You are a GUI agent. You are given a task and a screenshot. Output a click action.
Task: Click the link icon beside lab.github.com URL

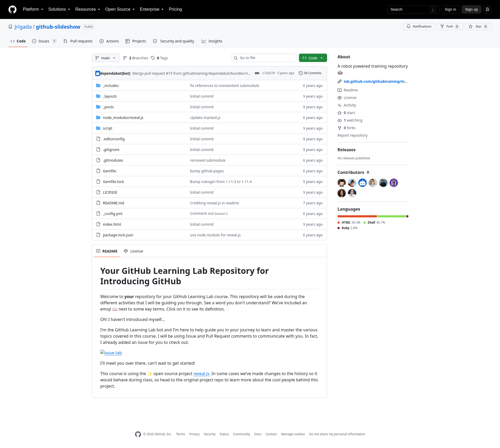pyautogui.click(x=340, y=81)
